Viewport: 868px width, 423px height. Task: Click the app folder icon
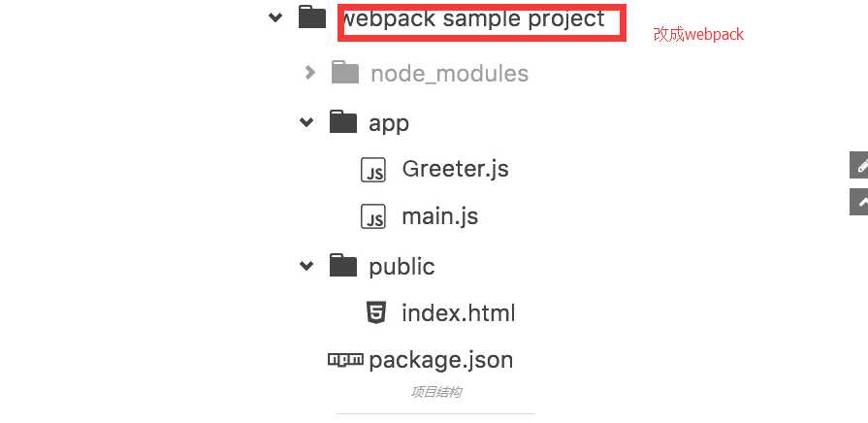coord(343,122)
